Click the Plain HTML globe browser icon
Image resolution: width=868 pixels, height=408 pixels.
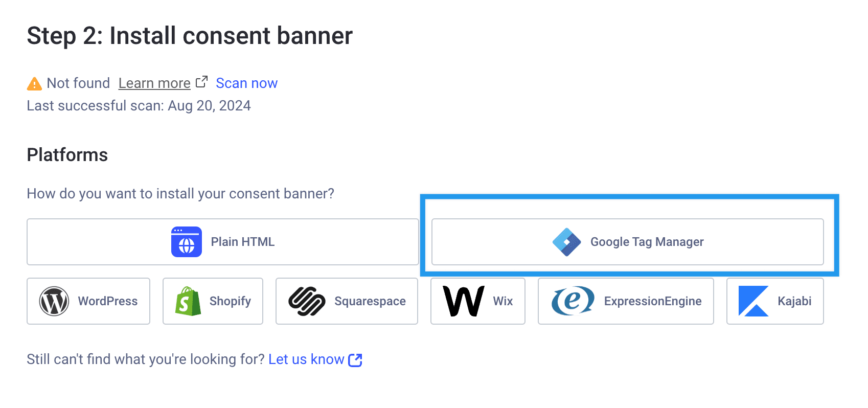[186, 242]
